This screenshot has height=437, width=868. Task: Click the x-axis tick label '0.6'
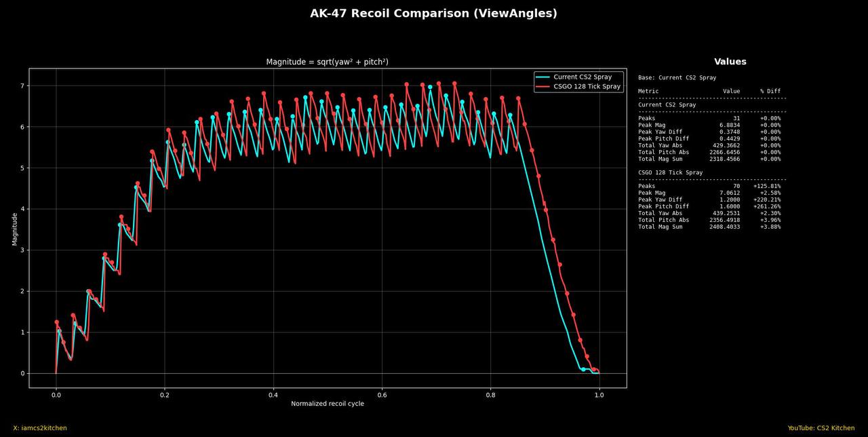click(x=382, y=394)
